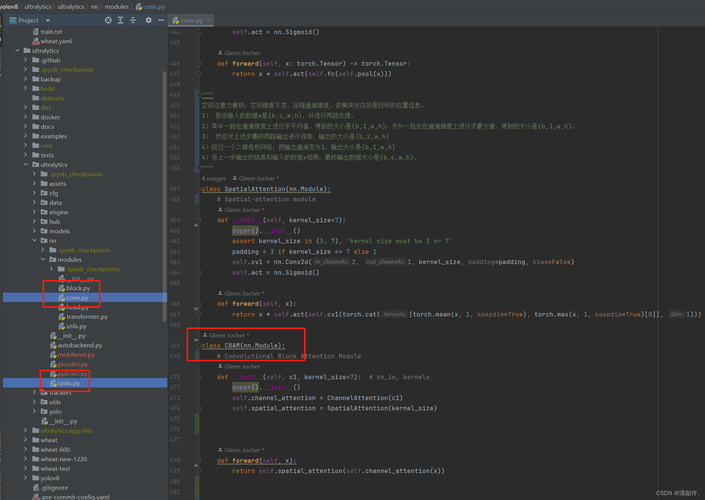The height and width of the screenshot is (500, 705).
Task: Select the datasets folder
Action: click(x=52, y=98)
